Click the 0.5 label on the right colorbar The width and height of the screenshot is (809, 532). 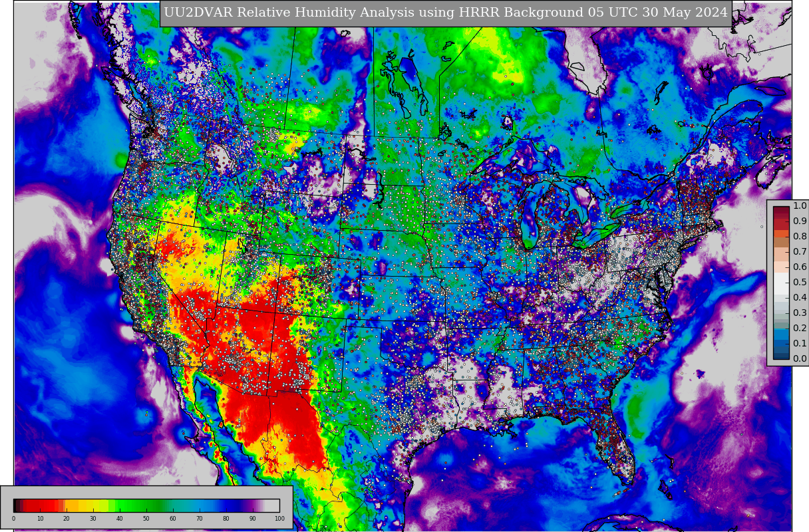tap(800, 282)
